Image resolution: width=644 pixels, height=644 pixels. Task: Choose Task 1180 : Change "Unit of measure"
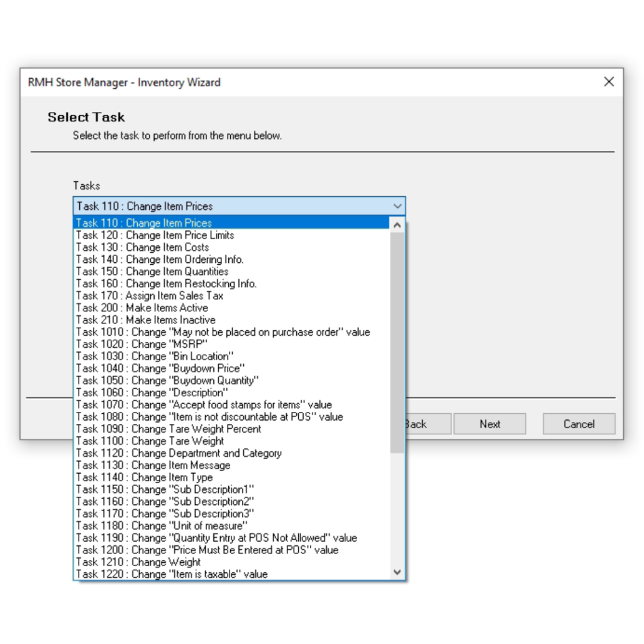click(231, 526)
